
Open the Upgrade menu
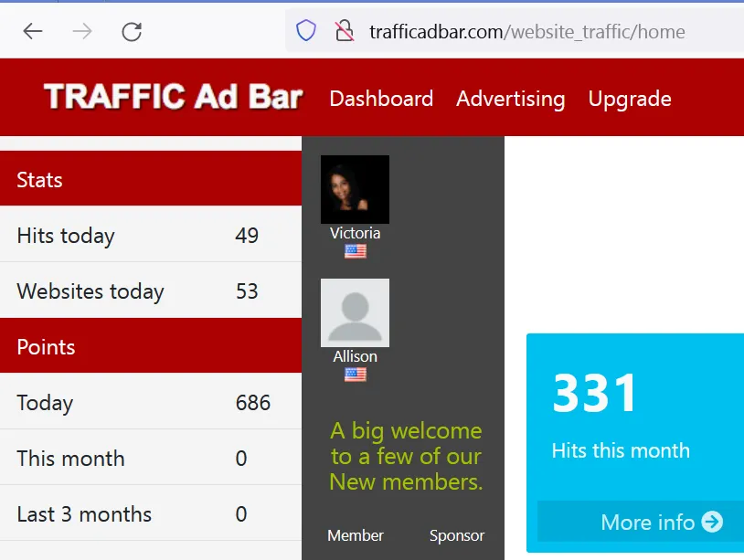click(x=630, y=99)
